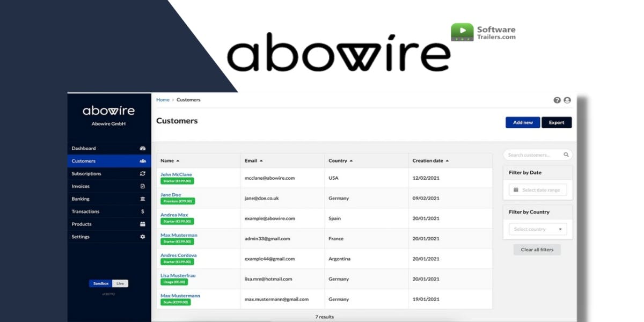
Task: Click Scale plan badge under Max Mustermann
Action: click(175, 302)
